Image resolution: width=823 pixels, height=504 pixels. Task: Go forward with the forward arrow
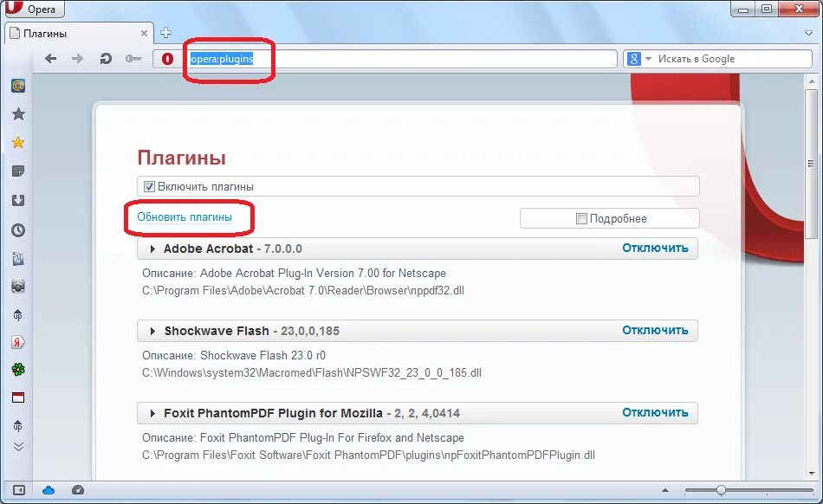click(x=78, y=59)
